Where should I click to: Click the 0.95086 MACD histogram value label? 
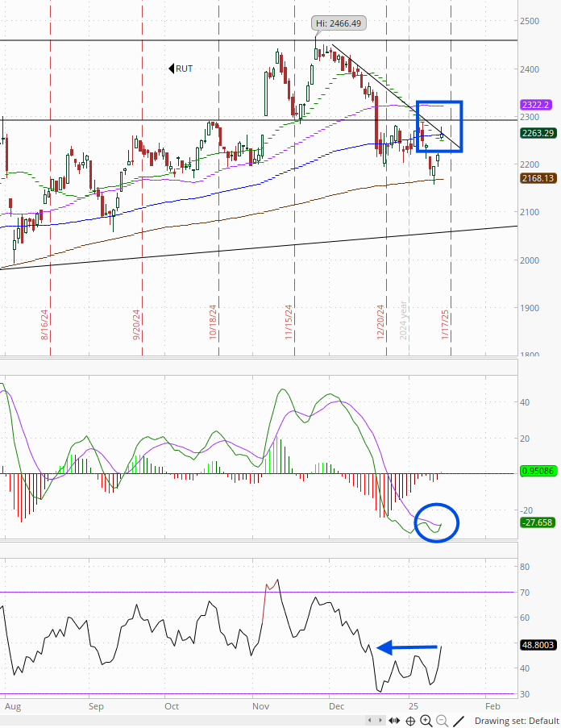(x=538, y=472)
